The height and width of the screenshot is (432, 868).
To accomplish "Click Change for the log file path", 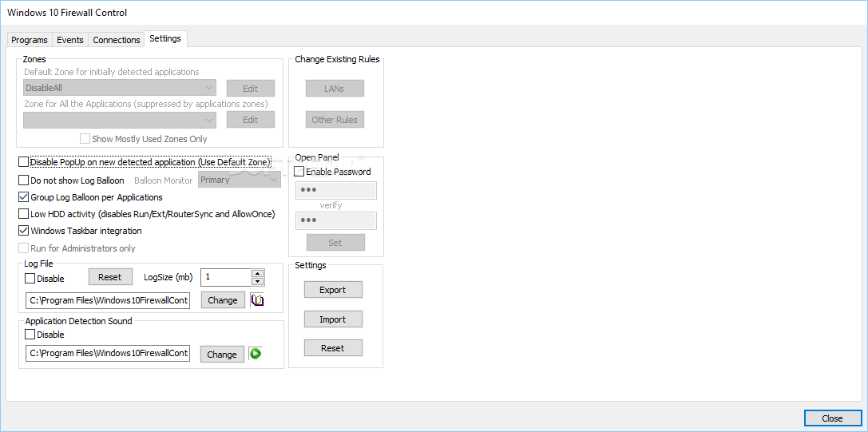I will (223, 300).
